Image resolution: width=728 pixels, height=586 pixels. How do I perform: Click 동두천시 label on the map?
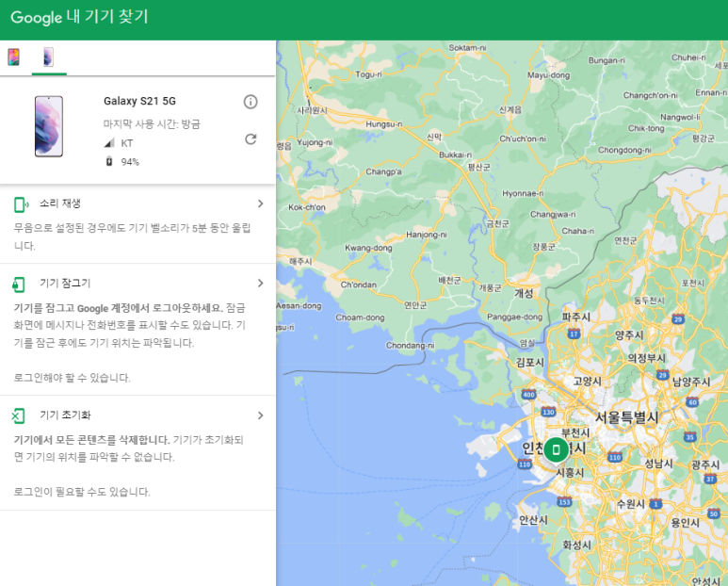(649, 301)
